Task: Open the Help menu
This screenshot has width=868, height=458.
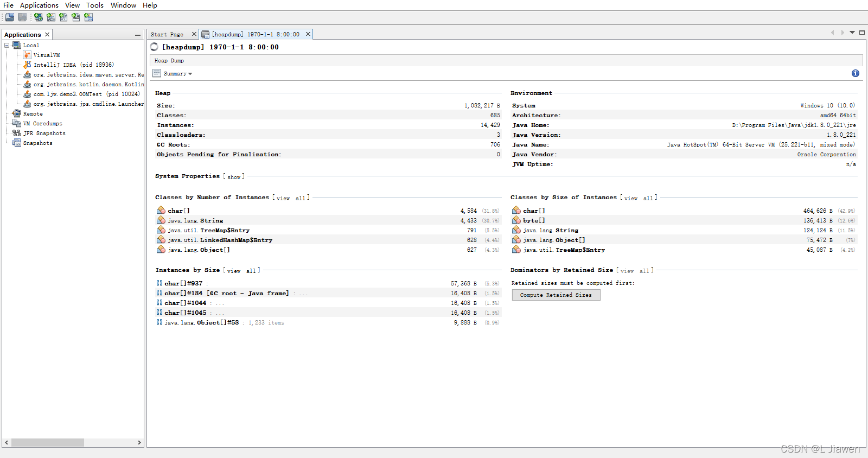Action: point(150,5)
